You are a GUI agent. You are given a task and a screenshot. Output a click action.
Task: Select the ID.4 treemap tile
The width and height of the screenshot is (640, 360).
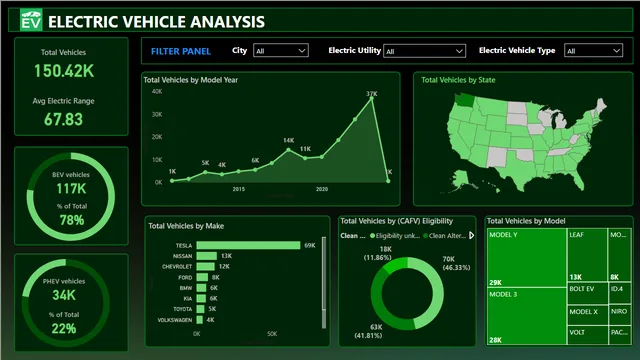point(620,293)
